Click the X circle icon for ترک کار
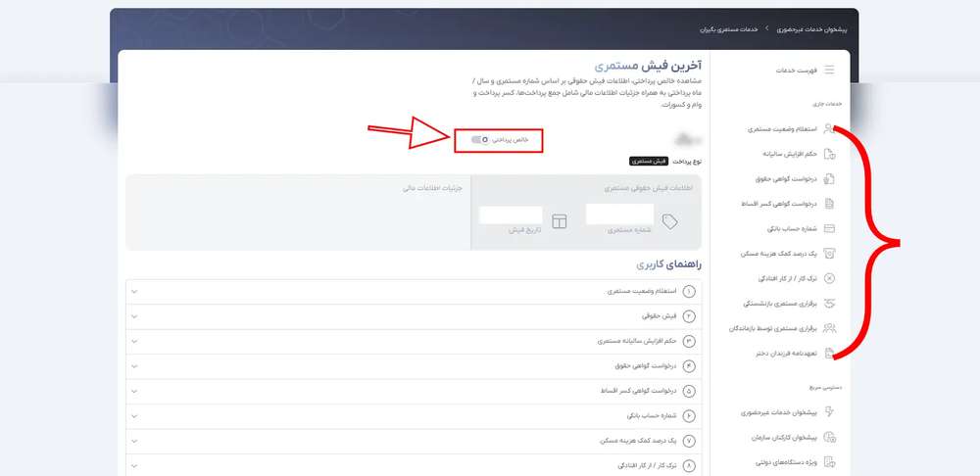The height and width of the screenshot is (476, 980). pos(829,278)
